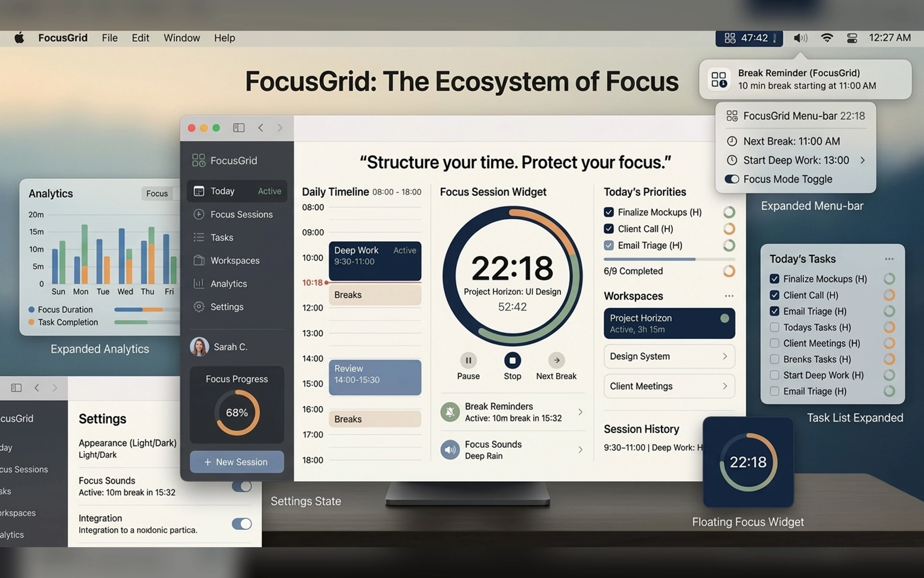924x578 pixels.
Task: Check Start Deep Work (H) task
Action: [x=774, y=375]
